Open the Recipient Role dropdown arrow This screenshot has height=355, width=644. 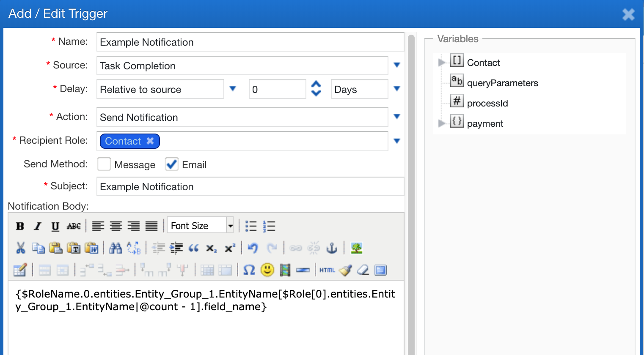[397, 141]
